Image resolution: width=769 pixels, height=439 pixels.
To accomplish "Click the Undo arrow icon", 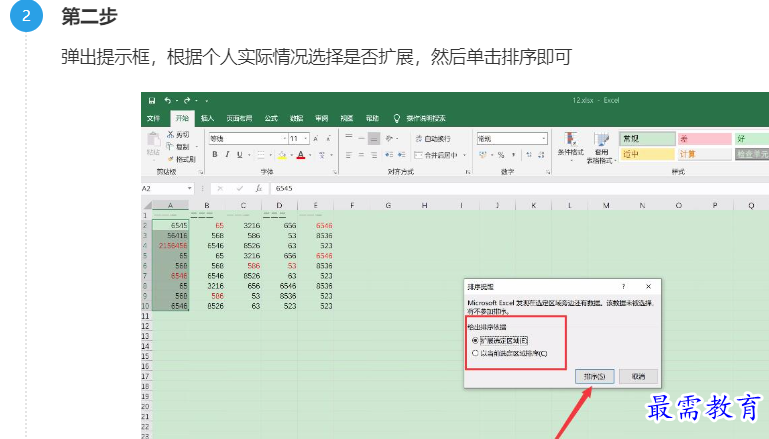I will [x=168, y=101].
